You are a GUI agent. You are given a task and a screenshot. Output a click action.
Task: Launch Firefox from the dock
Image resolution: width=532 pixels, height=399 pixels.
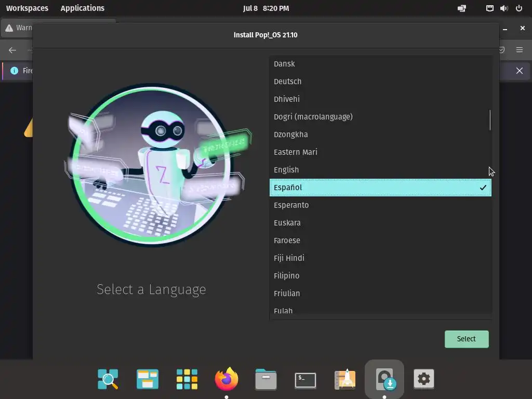[227, 379]
